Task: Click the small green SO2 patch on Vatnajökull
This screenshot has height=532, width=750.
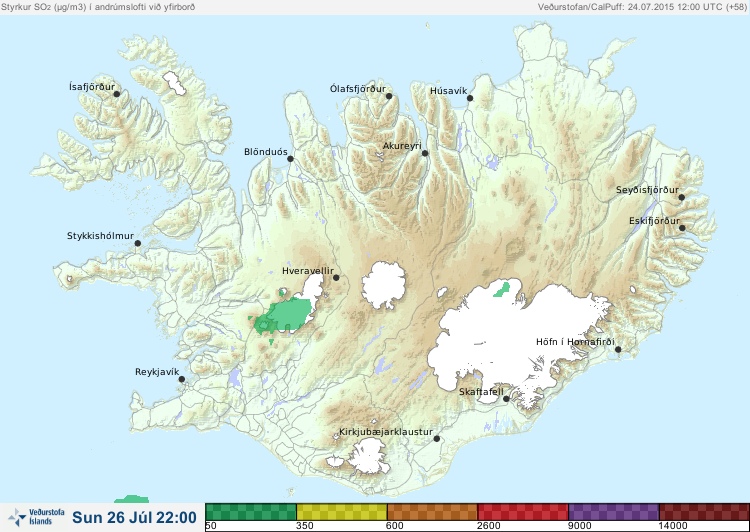Action: click(x=502, y=289)
